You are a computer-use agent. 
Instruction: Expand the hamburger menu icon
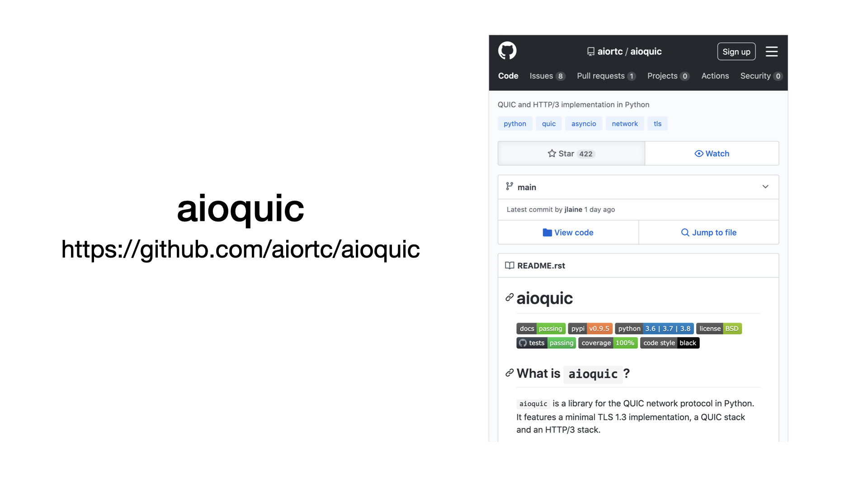pos(772,51)
